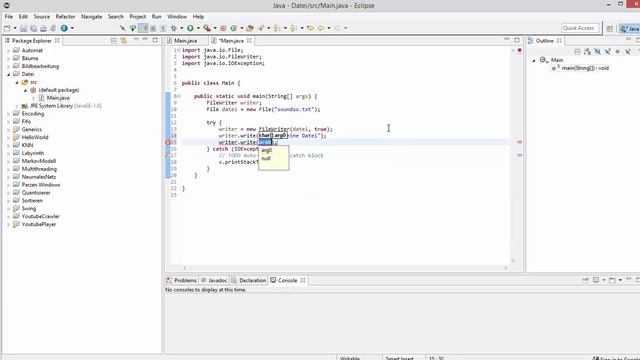The height and width of the screenshot is (360, 640).
Task: Click the Save All toolbar icon
Action: click(33, 28)
